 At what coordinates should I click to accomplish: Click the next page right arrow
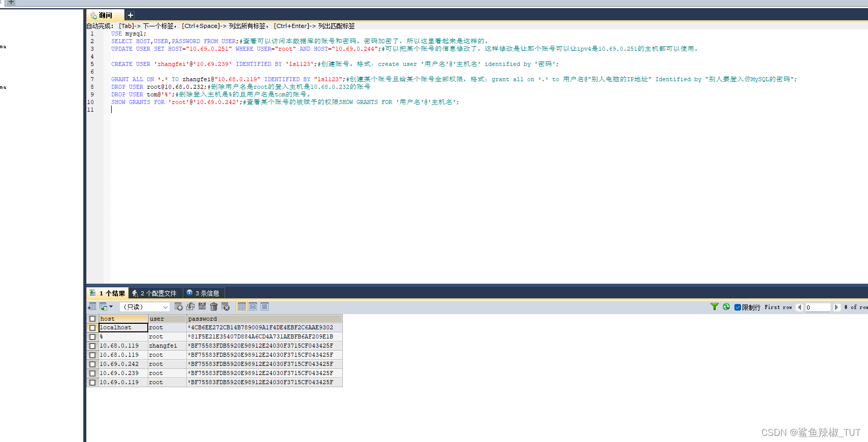tap(836, 307)
